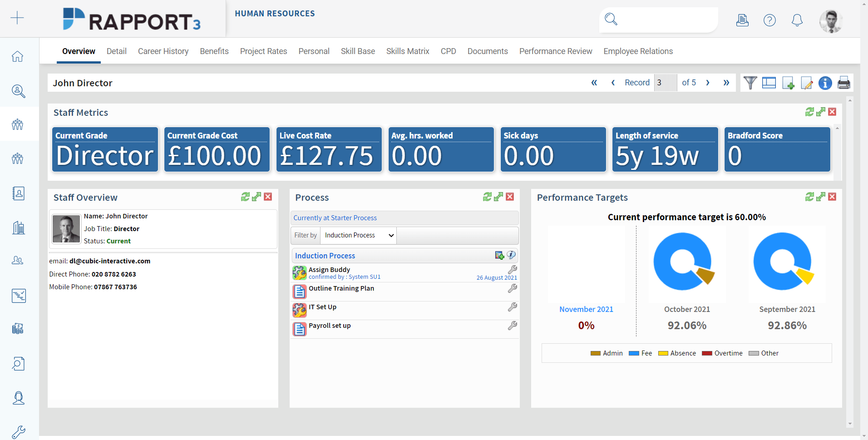Expand the Performance Targets widget
The image size is (868, 440).
click(x=821, y=197)
